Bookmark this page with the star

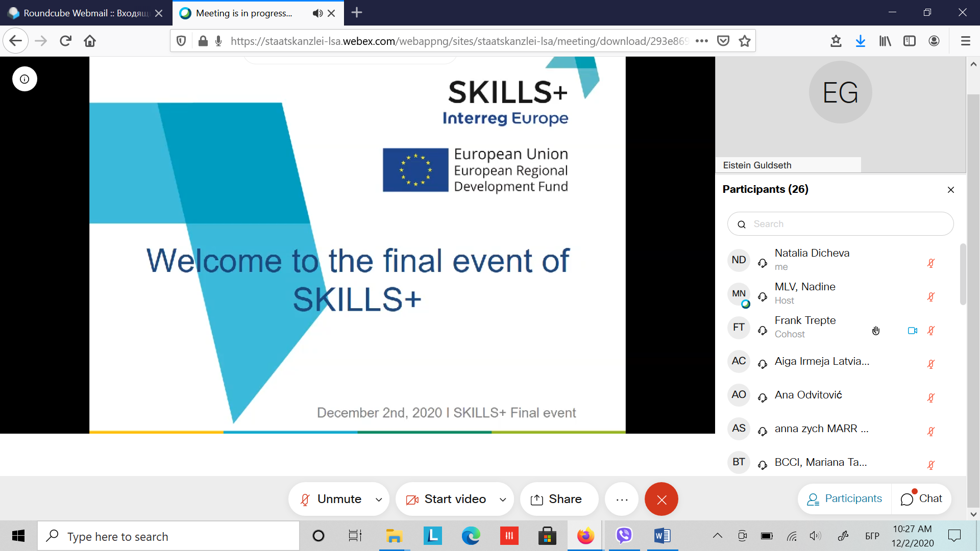745,41
